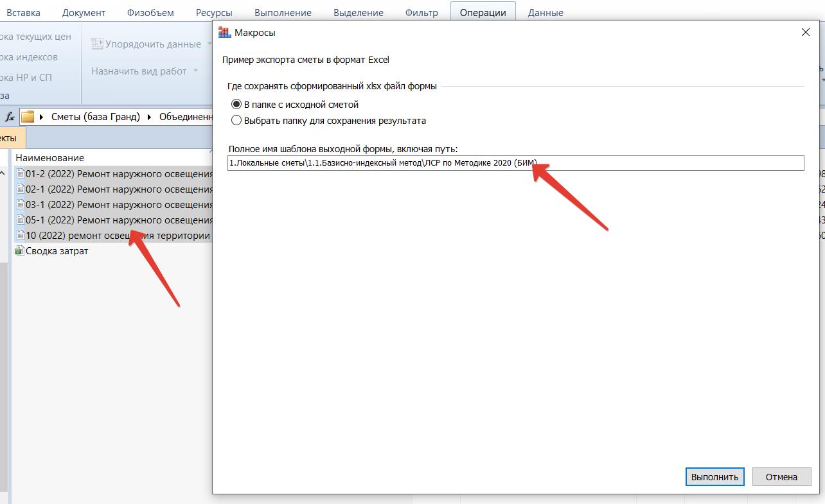Click the document icon of estimate 10 (2022)
The image size is (825, 504).
point(20,236)
